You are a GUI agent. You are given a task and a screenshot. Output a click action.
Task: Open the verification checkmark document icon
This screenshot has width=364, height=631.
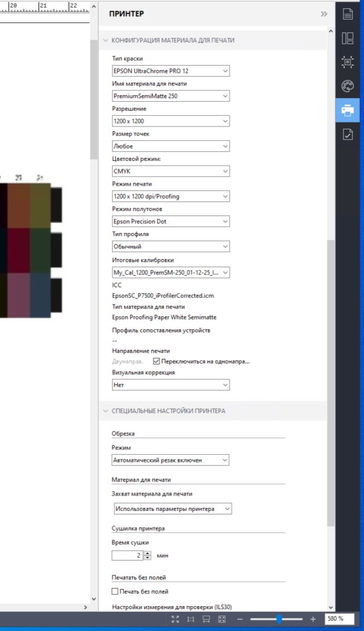tap(347, 134)
